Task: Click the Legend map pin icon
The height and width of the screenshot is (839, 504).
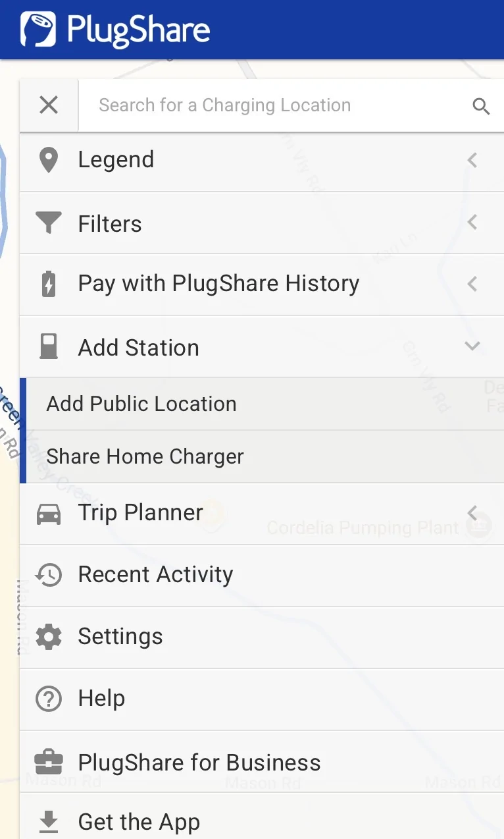Action: point(49,160)
